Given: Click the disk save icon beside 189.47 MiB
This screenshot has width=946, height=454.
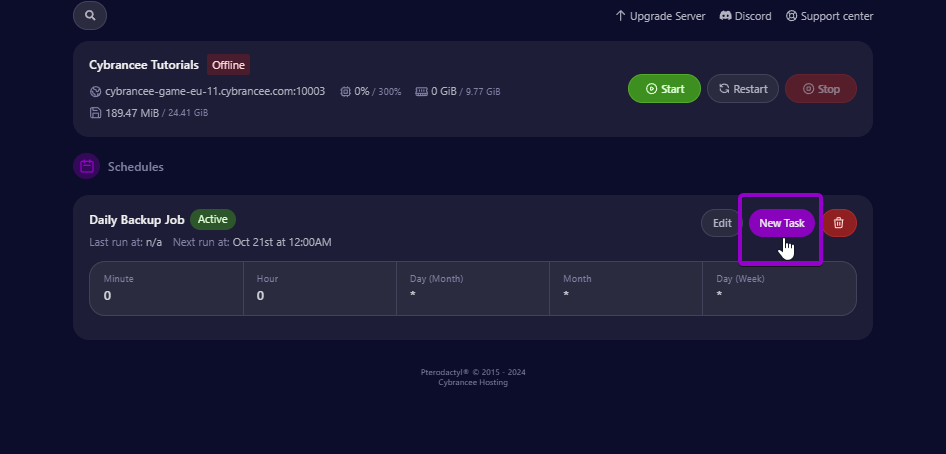Looking at the screenshot, I should tap(95, 113).
